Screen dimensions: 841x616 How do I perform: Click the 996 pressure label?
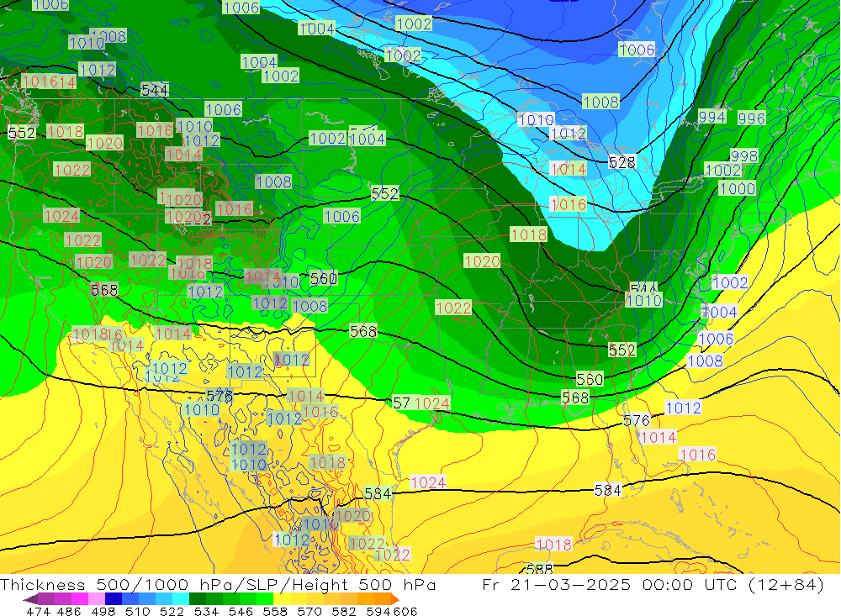[751, 118]
